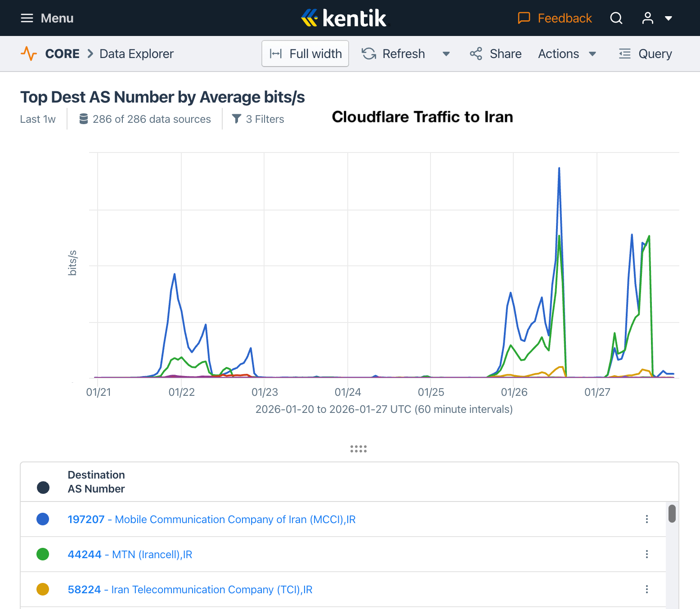700x609 pixels.
Task: Open the search magnifier icon
Action: click(x=616, y=18)
